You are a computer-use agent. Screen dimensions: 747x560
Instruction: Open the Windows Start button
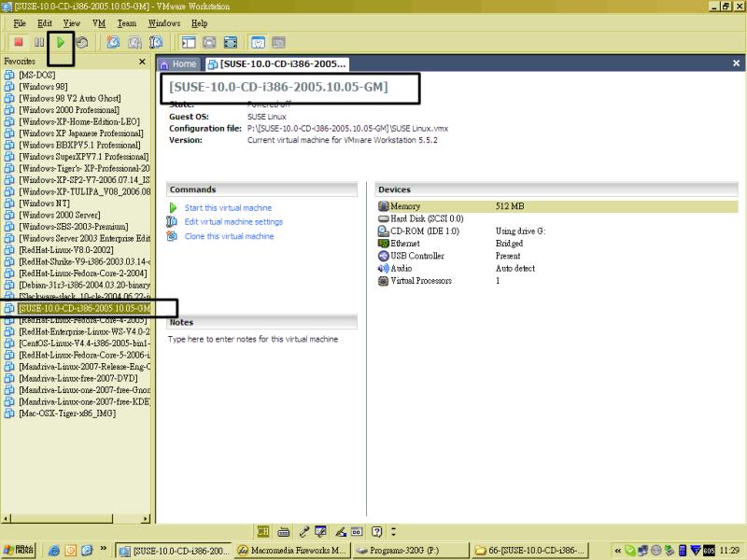pyautogui.click(x=19, y=550)
